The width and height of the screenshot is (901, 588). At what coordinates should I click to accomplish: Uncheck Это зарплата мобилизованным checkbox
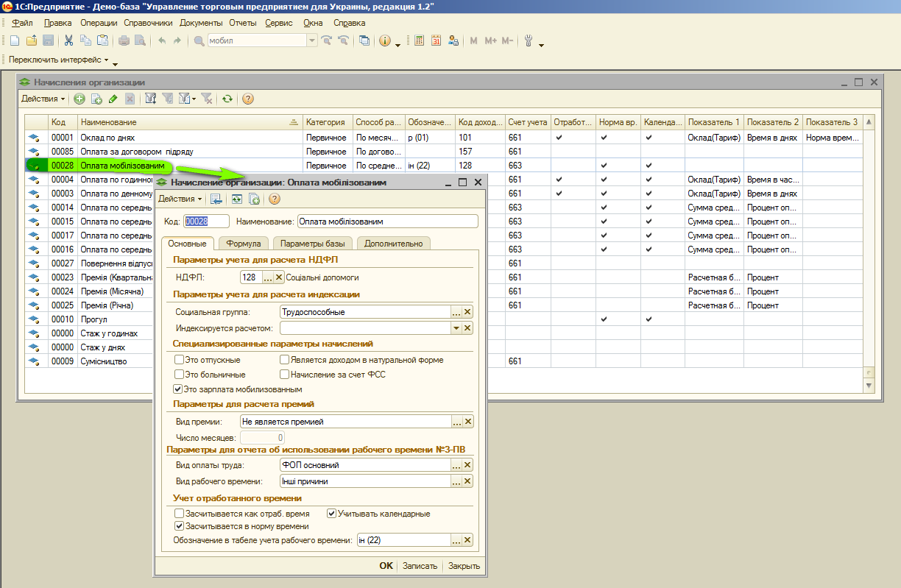(x=177, y=389)
